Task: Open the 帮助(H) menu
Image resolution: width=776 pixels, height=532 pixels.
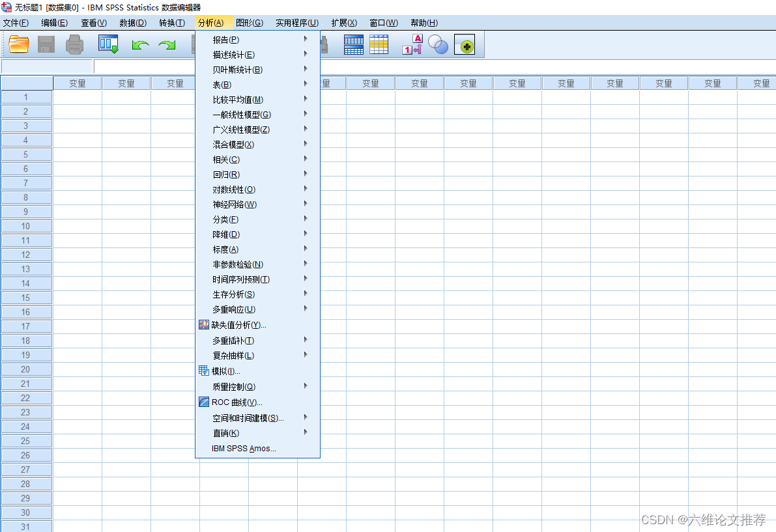Action: pos(424,23)
